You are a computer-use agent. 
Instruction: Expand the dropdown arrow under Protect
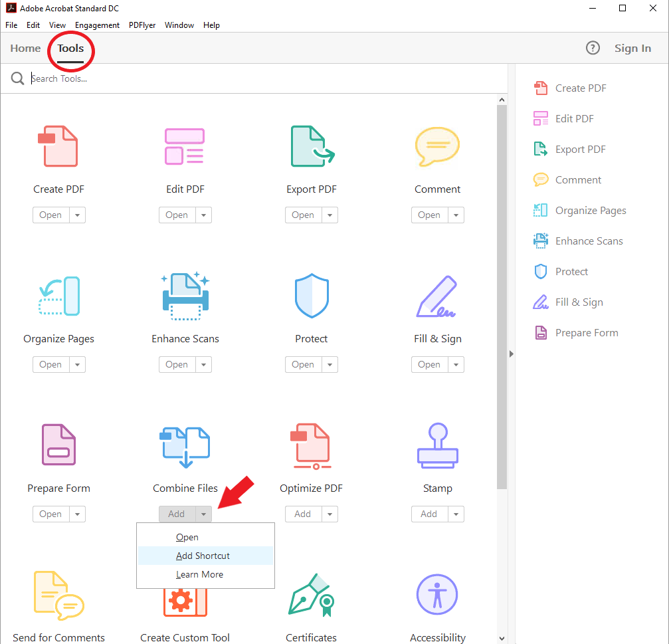coord(330,364)
